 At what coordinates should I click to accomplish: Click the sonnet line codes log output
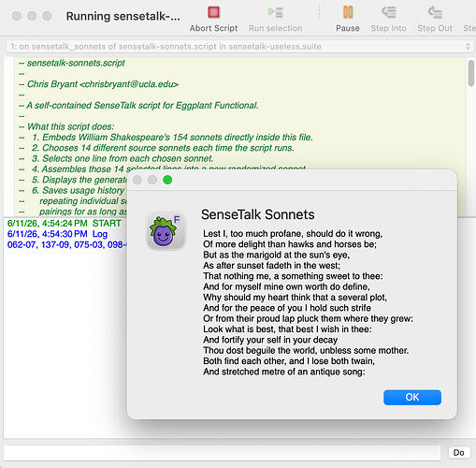click(x=66, y=244)
